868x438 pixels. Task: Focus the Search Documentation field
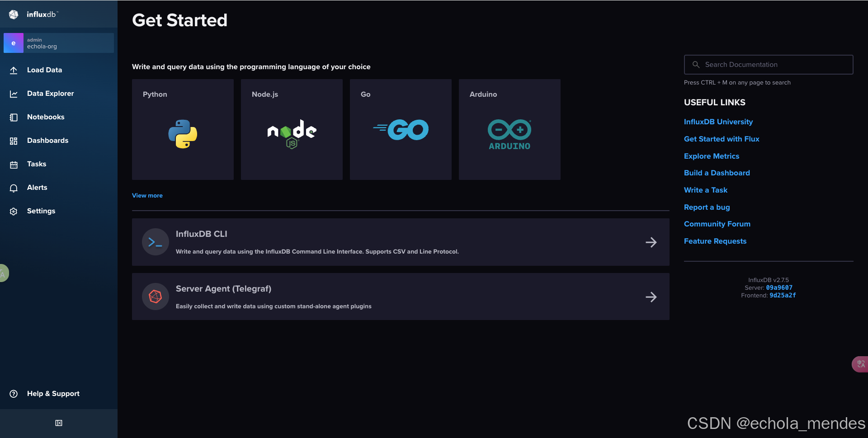click(x=769, y=65)
